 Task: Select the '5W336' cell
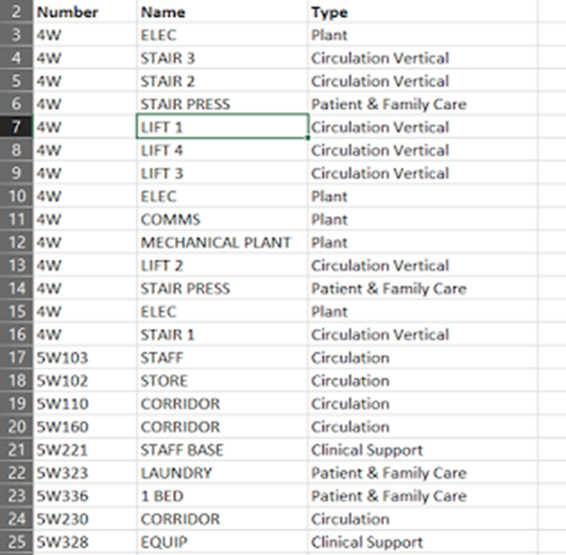pos(85,496)
